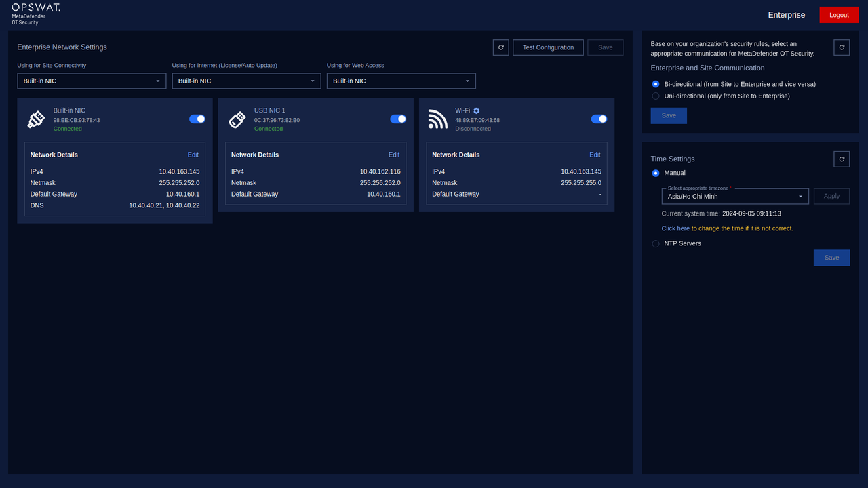
Task: Turn off the Wi-Fi adapter toggle
Action: pyautogui.click(x=599, y=119)
